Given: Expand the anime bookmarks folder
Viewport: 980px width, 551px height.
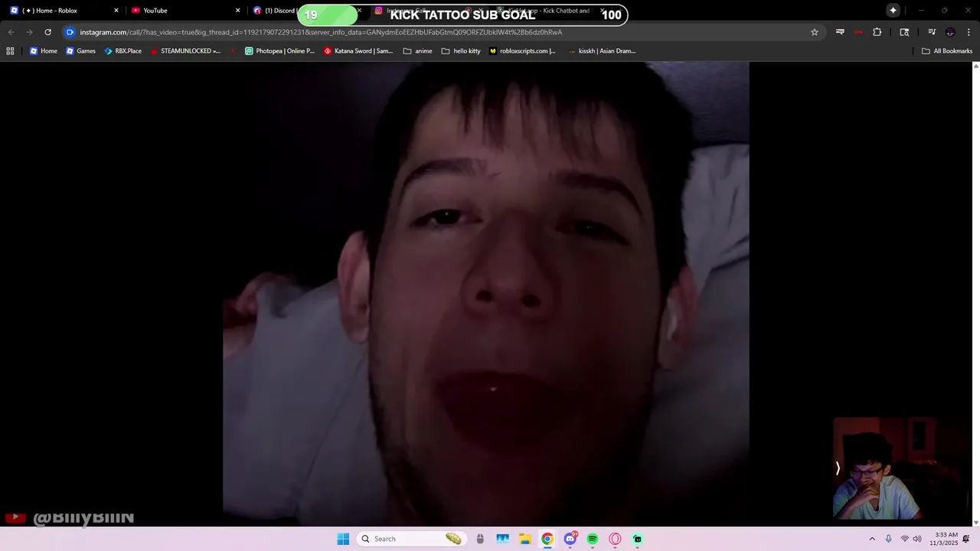Looking at the screenshot, I should click(x=417, y=51).
